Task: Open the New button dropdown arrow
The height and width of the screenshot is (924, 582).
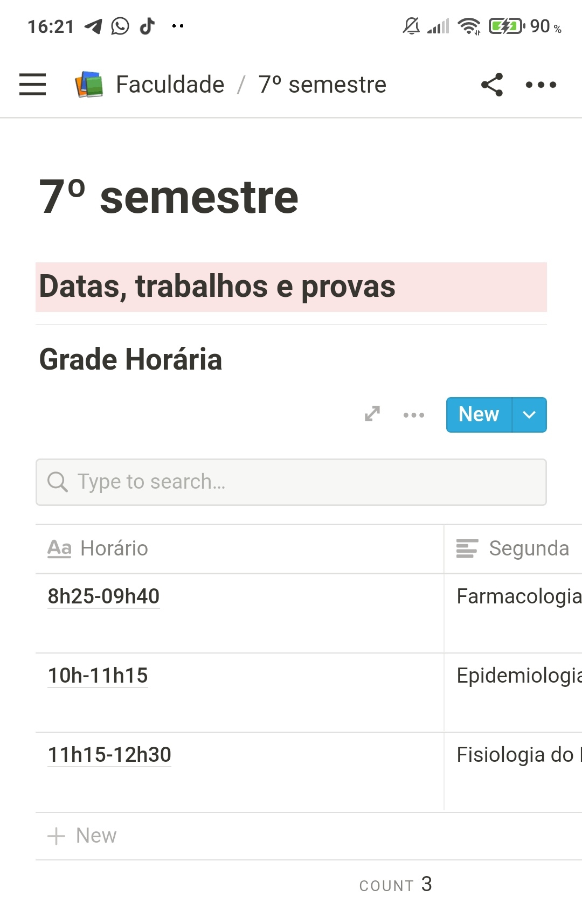Action: click(529, 415)
